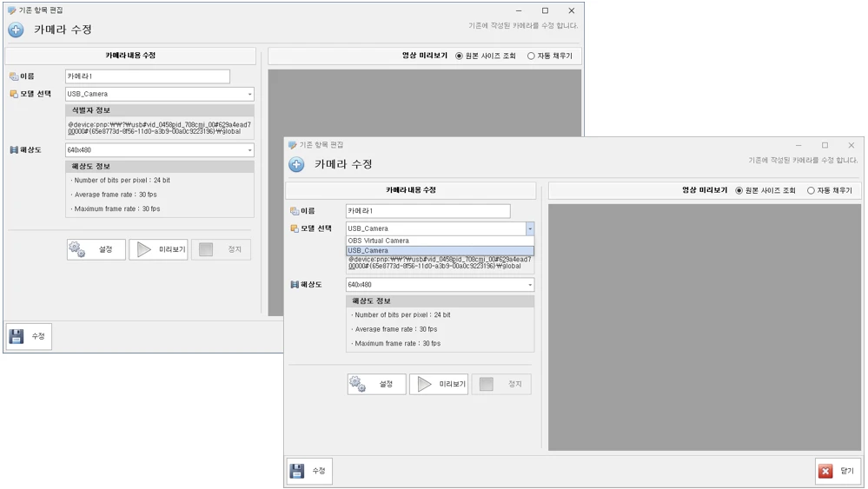Click 'Maximum frame rate : 30 fps' in front window
The width and height of the screenshot is (868, 489).
tap(396, 344)
